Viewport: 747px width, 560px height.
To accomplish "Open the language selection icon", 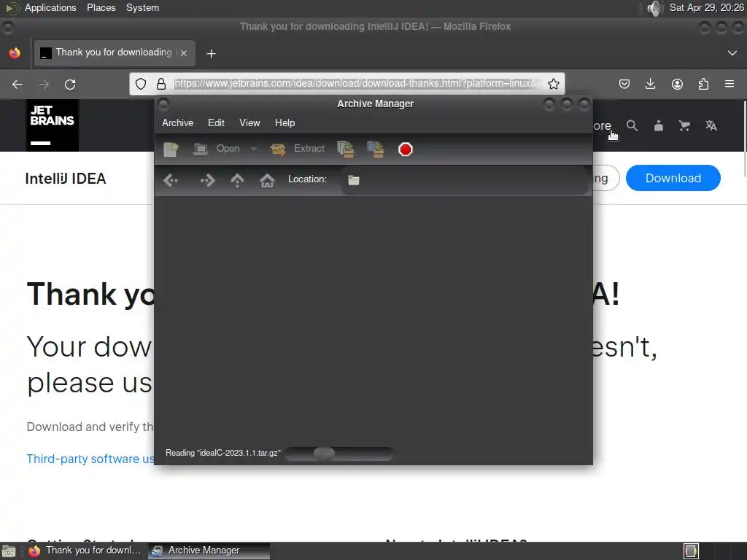I will (711, 125).
